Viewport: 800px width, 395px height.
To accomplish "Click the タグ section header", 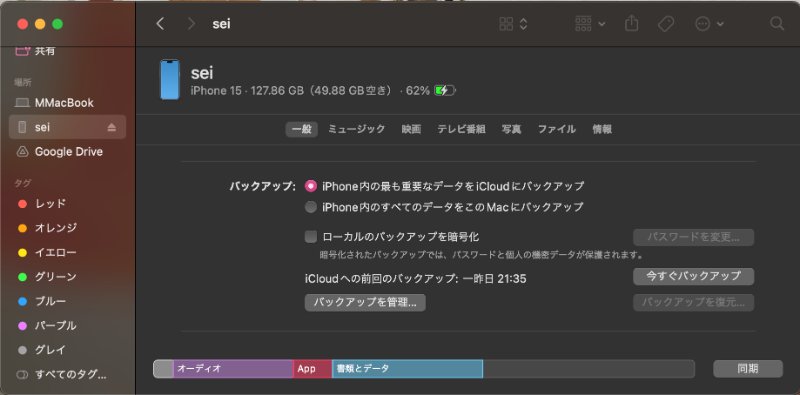I will point(22,183).
